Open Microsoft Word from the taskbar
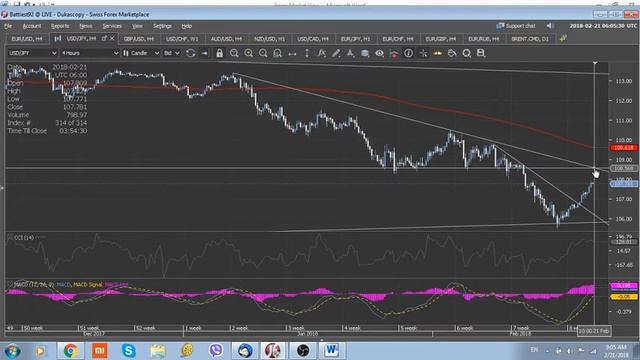 [331, 351]
